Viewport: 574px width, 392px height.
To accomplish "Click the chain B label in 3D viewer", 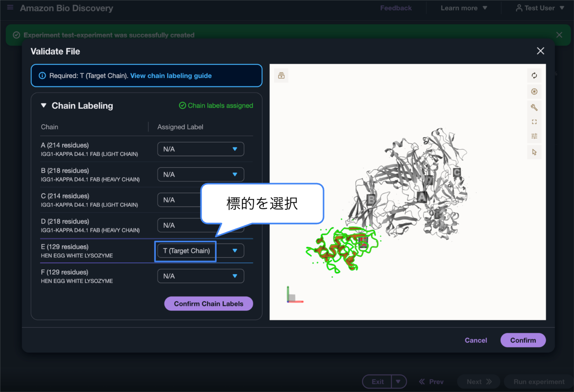I will pos(371,200).
